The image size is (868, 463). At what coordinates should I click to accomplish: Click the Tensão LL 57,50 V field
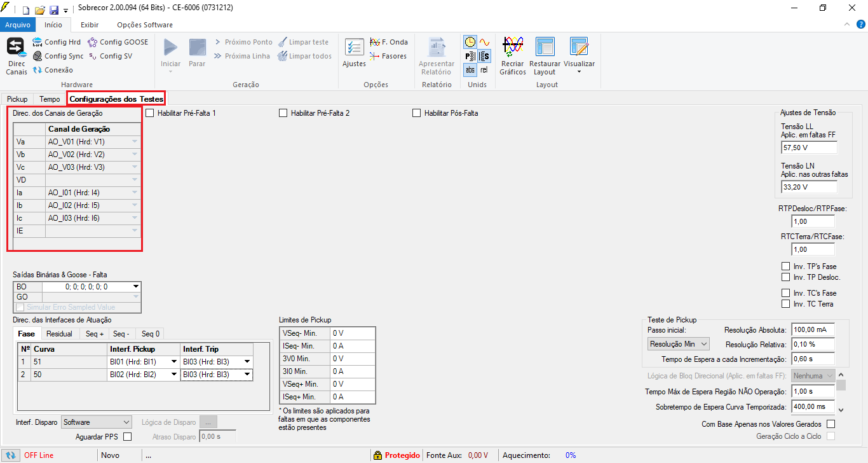[x=809, y=148]
